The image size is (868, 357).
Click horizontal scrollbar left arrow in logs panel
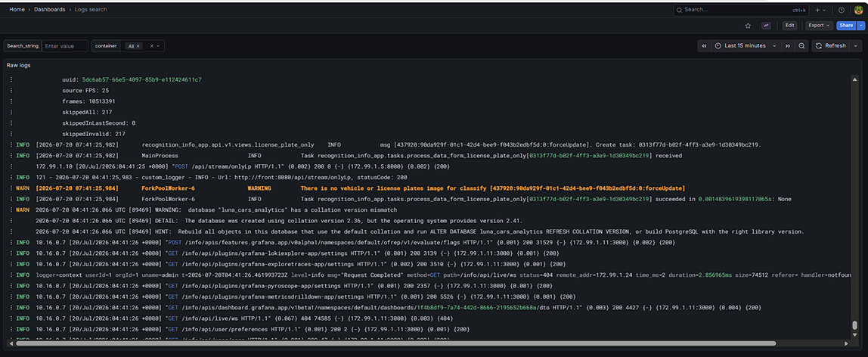tap(11, 343)
